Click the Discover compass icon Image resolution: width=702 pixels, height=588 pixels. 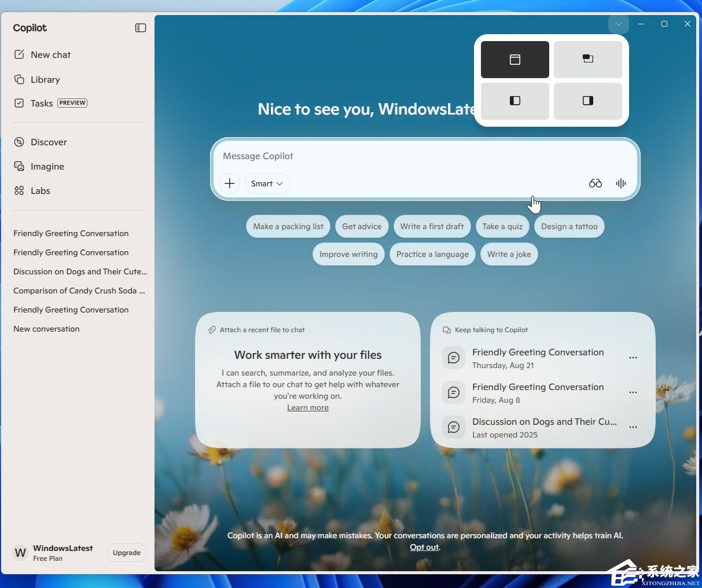(19, 142)
